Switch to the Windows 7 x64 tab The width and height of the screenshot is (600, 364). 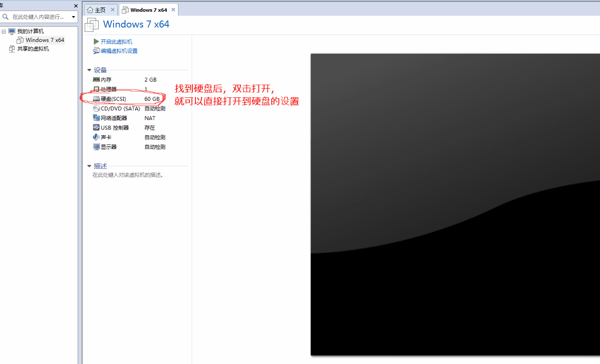[x=149, y=10]
